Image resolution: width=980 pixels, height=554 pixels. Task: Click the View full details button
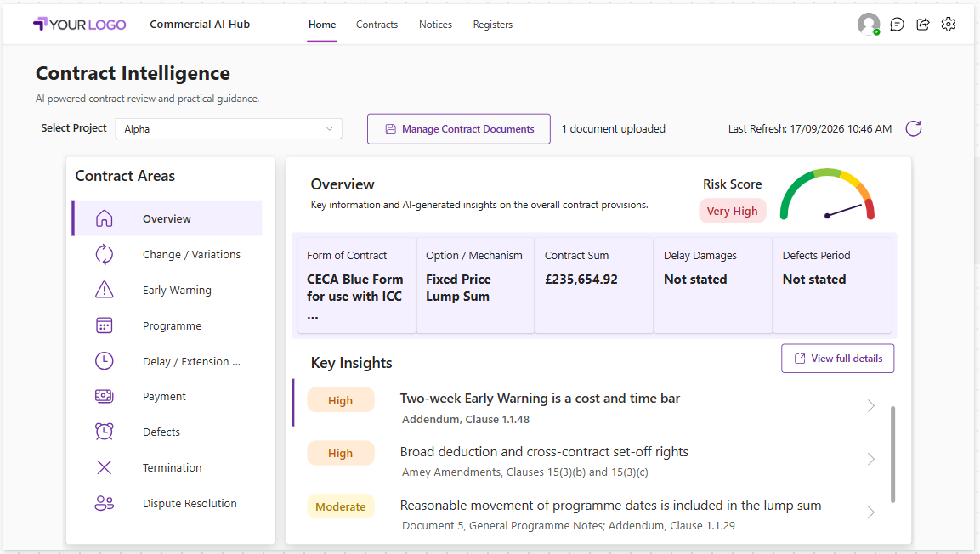837,359
